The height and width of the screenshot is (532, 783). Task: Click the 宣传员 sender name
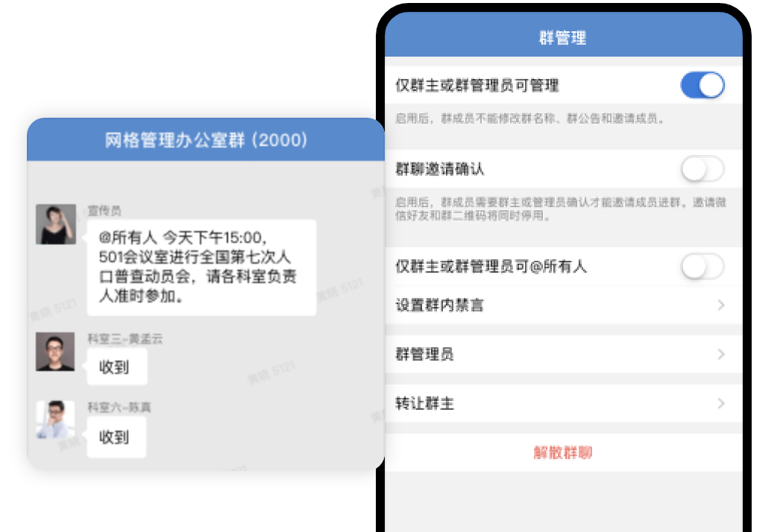(x=104, y=211)
